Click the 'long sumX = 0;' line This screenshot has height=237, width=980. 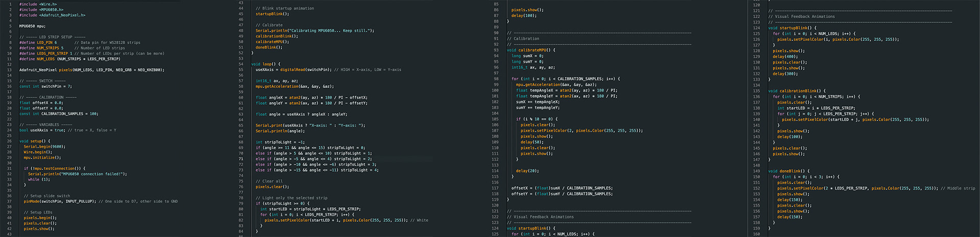527,56
